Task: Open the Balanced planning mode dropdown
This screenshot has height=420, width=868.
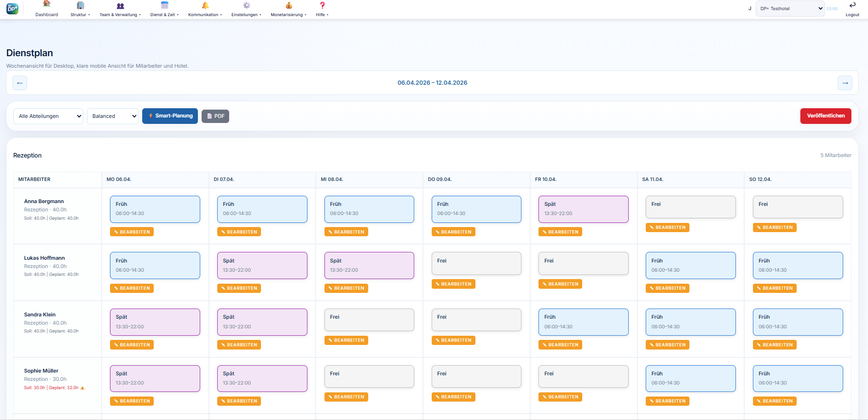Action: (113, 116)
